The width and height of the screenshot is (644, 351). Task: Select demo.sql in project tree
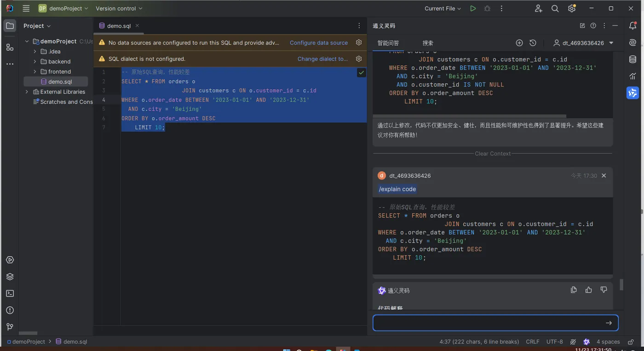coord(56,82)
